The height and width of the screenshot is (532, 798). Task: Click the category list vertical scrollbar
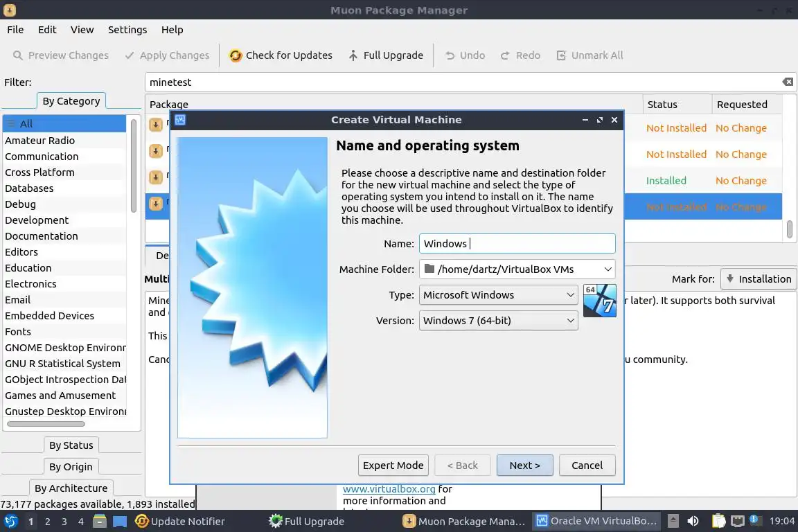pos(133,166)
